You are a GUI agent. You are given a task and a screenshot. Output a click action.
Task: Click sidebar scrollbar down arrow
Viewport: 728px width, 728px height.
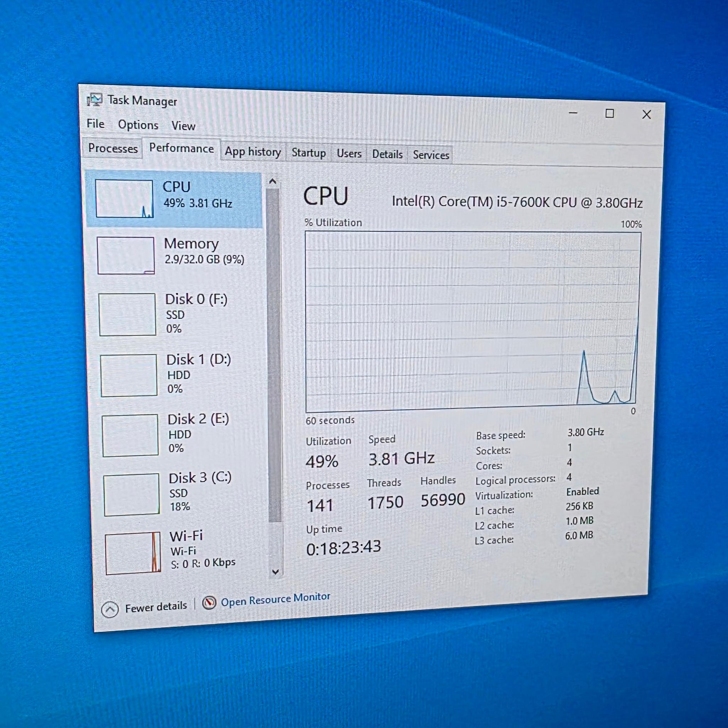point(275,572)
